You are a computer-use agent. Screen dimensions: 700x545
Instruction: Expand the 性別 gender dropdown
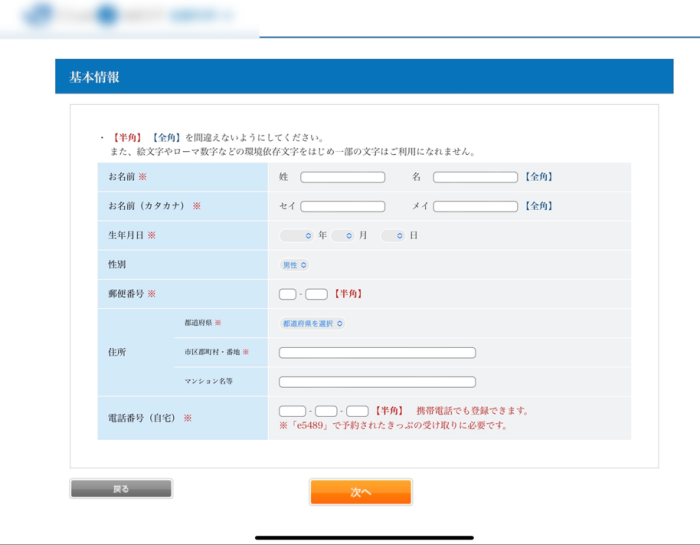(x=294, y=265)
